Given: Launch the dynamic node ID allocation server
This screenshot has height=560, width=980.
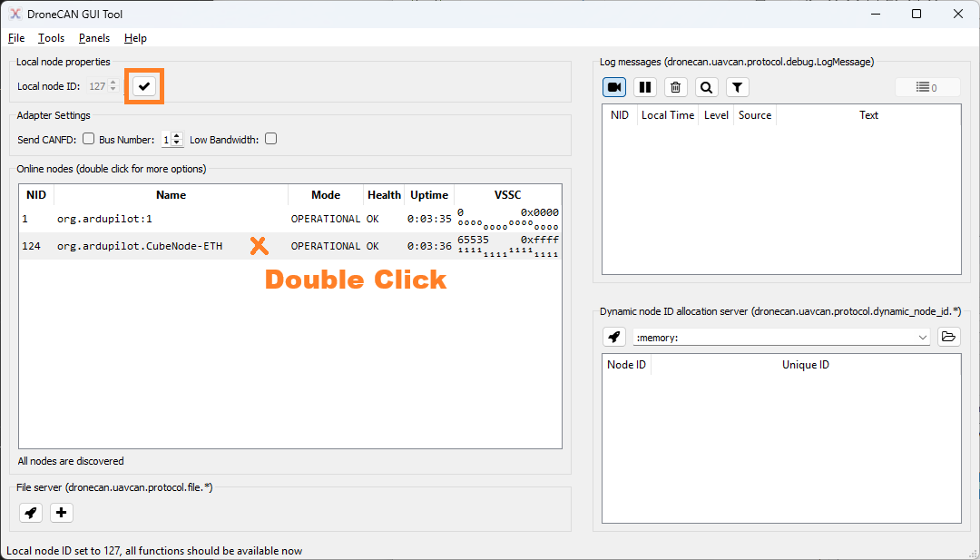Looking at the screenshot, I should click(x=614, y=337).
